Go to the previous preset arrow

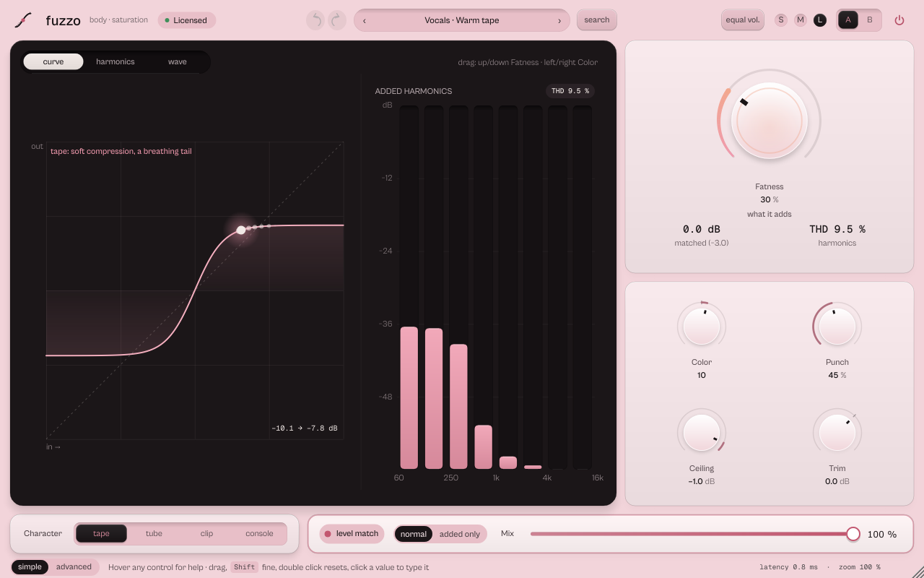point(365,20)
